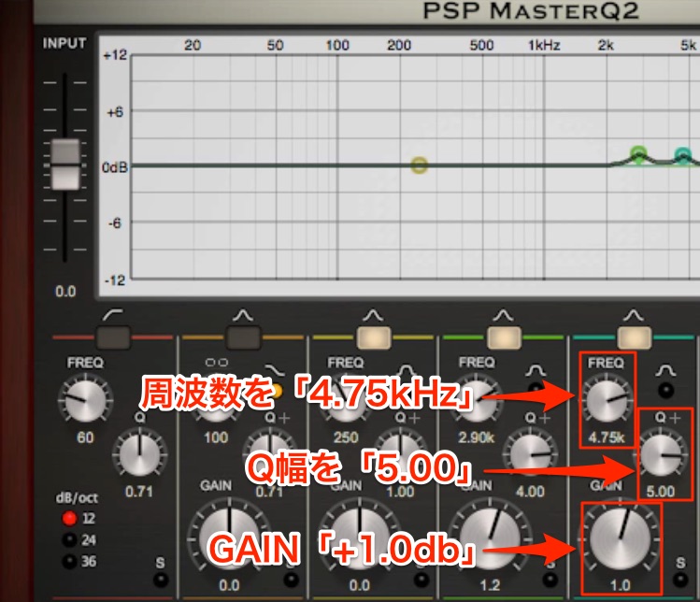The height and width of the screenshot is (602, 700).
Task: Click the PSP MasterQ2 title text
Action: pyautogui.click(x=531, y=10)
